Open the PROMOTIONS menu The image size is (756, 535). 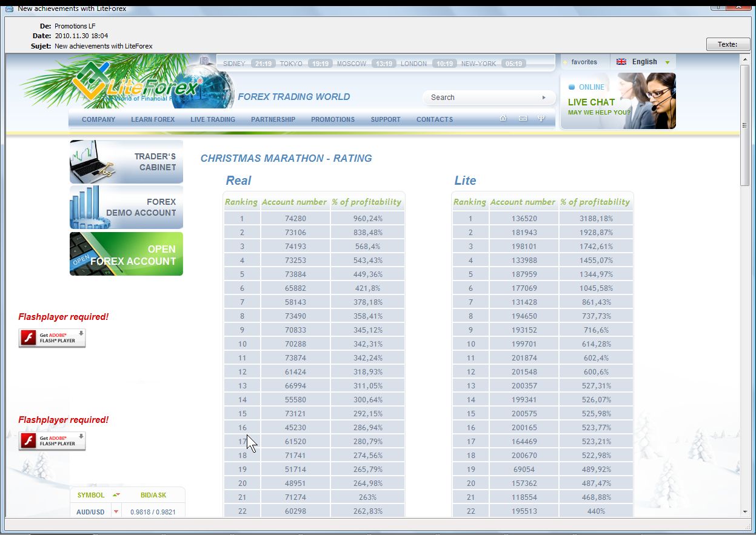(333, 119)
